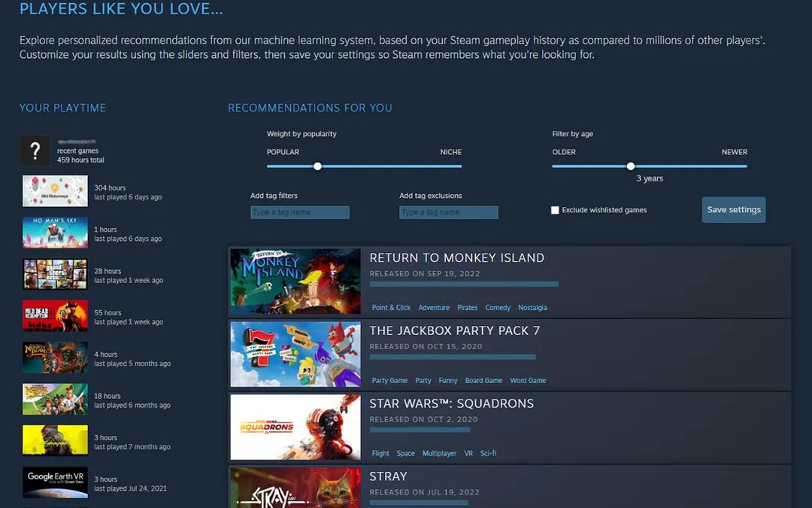Select the No Man's Sky game thumbnail
The image size is (812, 508).
click(55, 233)
